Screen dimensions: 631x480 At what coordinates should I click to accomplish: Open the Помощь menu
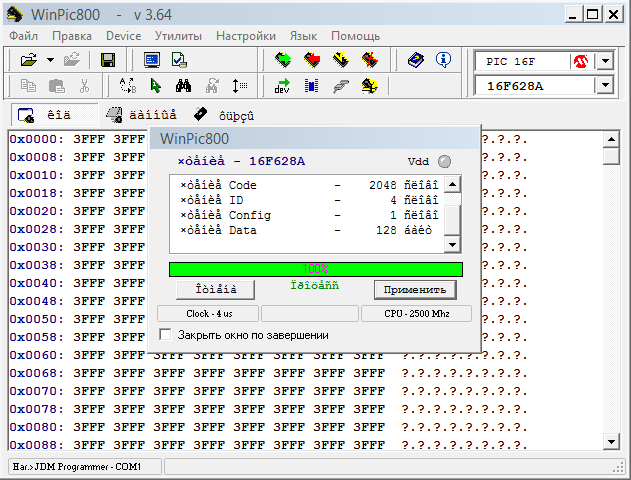(355, 36)
